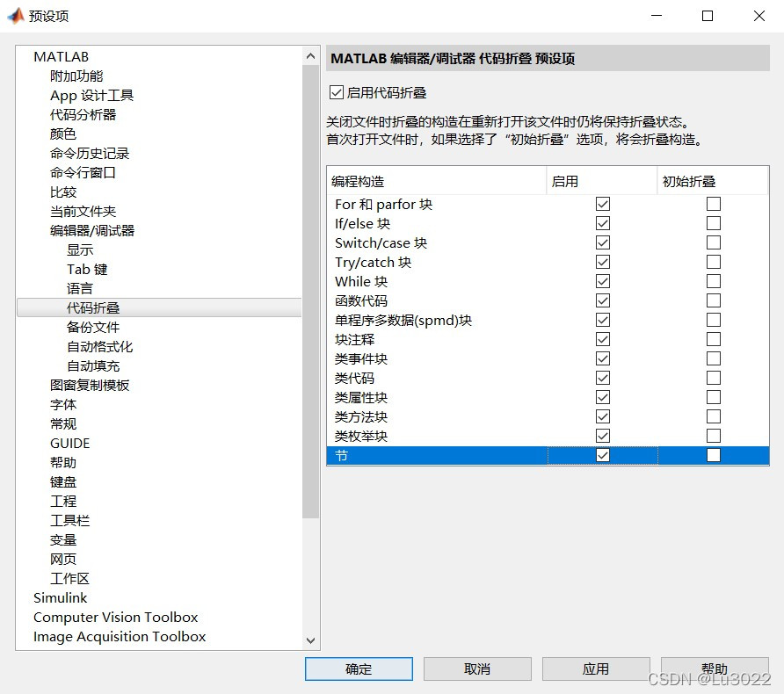Uncheck 启用 for 类事件块
784x694 pixels.
(602, 358)
